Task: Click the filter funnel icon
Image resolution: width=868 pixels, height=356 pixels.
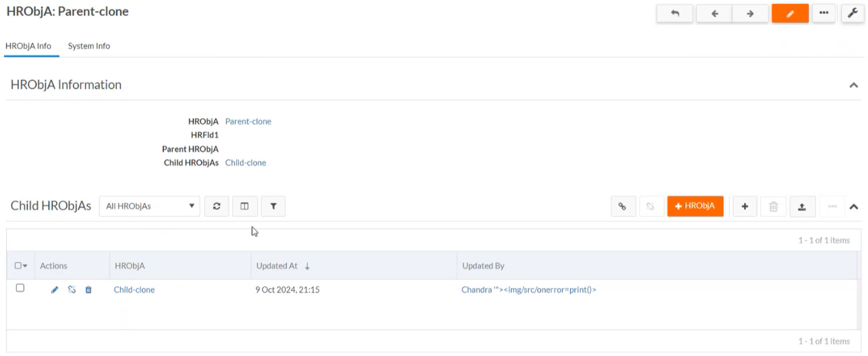Action: [273, 206]
